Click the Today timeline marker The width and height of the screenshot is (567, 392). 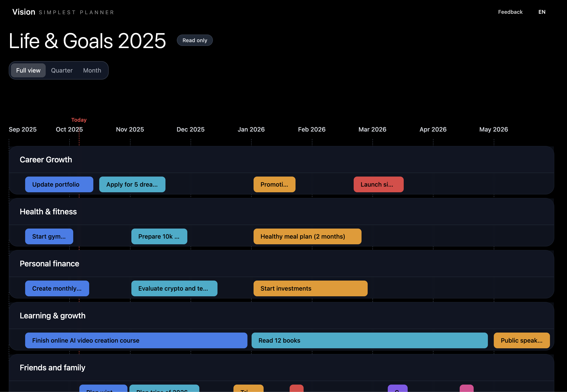(79, 120)
